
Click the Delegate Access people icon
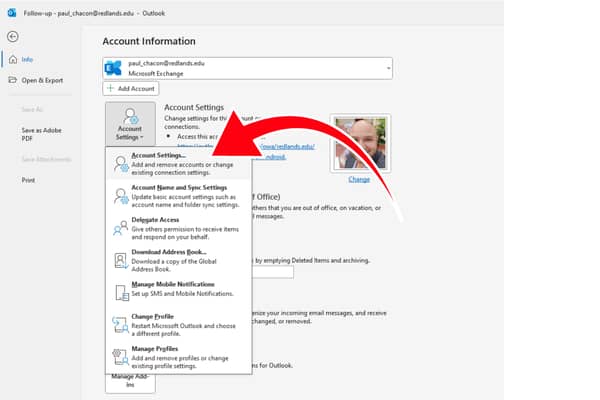[121, 228]
